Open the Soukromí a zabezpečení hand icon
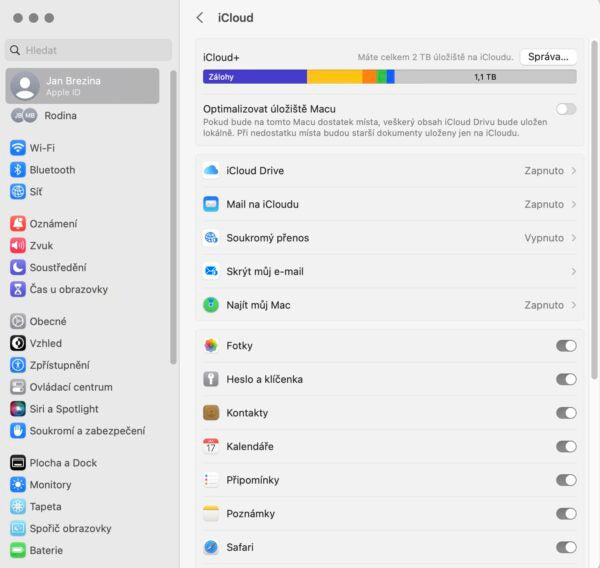 18,431
